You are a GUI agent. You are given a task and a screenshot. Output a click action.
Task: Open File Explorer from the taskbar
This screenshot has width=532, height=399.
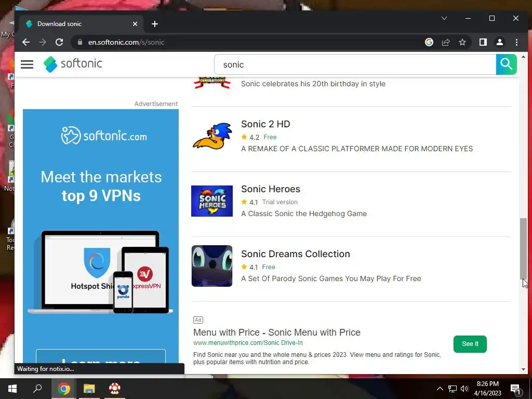(x=89, y=389)
